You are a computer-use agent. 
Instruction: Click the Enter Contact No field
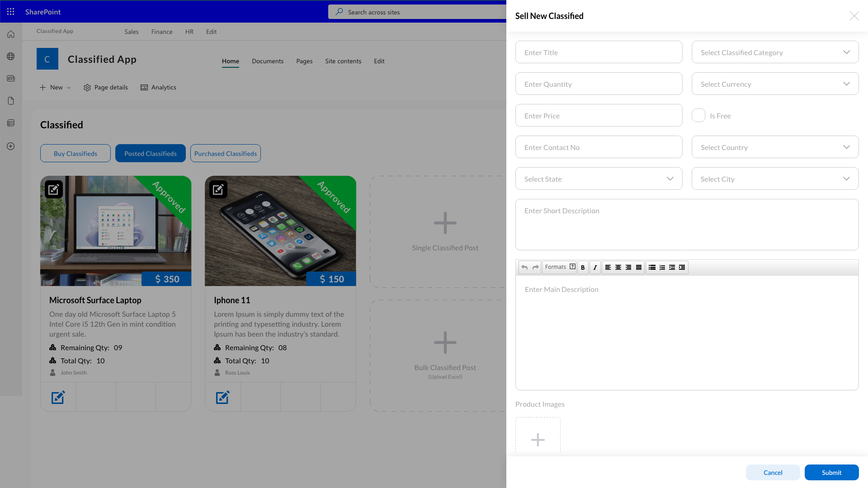[599, 147]
